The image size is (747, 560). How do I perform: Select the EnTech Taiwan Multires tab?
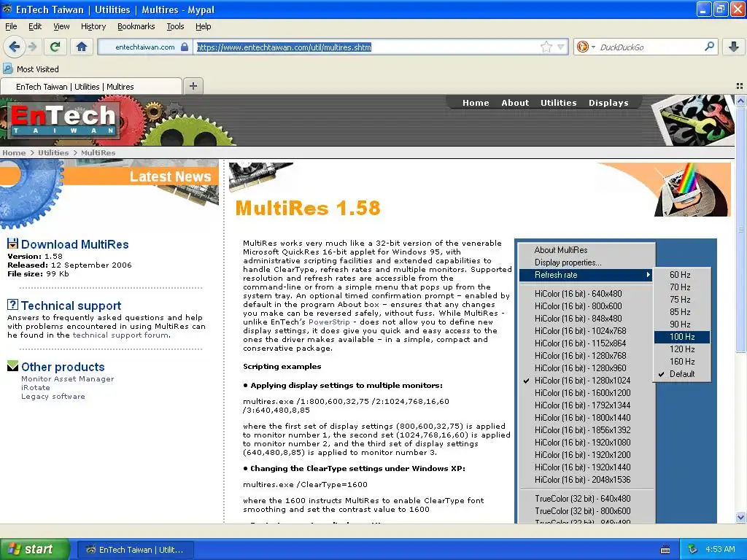pyautogui.click(x=91, y=87)
